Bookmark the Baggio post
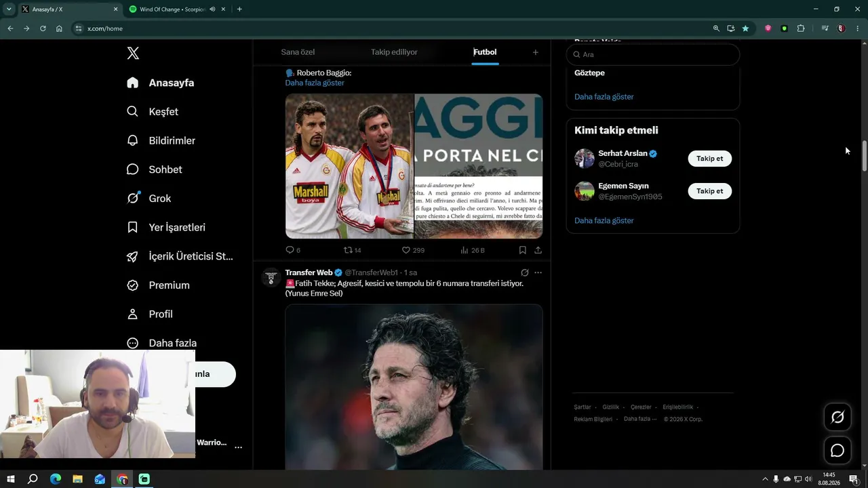The width and height of the screenshot is (868, 488). [x=522, y=250]
